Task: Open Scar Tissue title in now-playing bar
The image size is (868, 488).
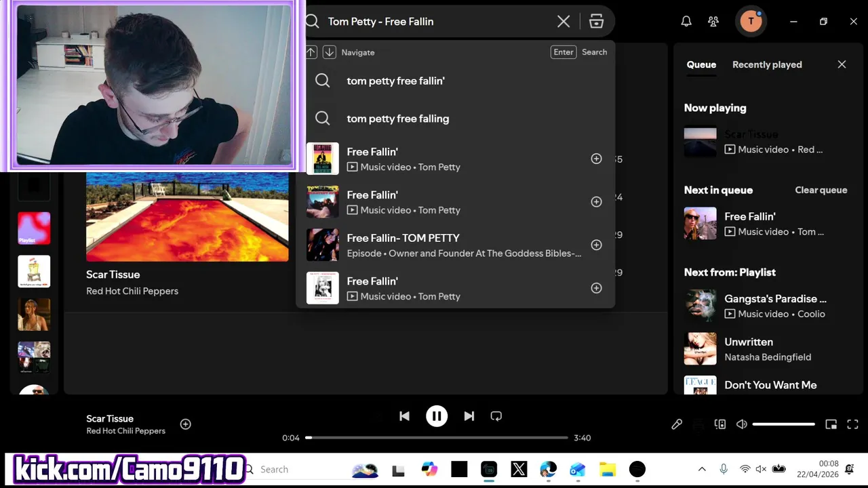Action: (x=110, y=418)
